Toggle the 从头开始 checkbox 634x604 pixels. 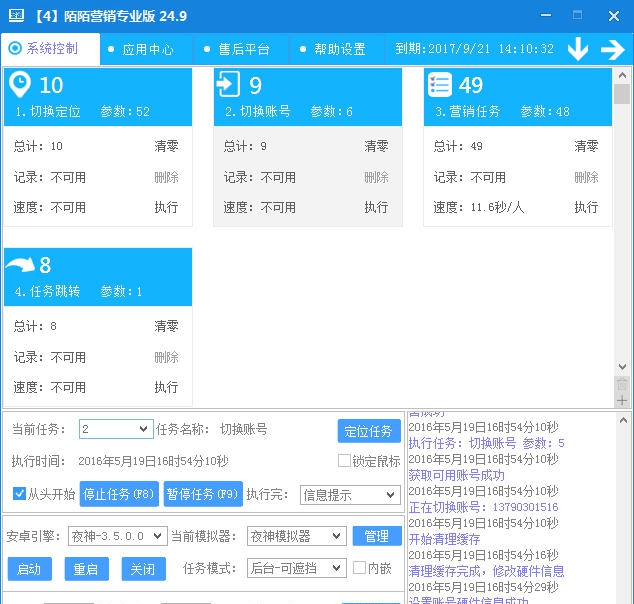click(x=19, y=493)
